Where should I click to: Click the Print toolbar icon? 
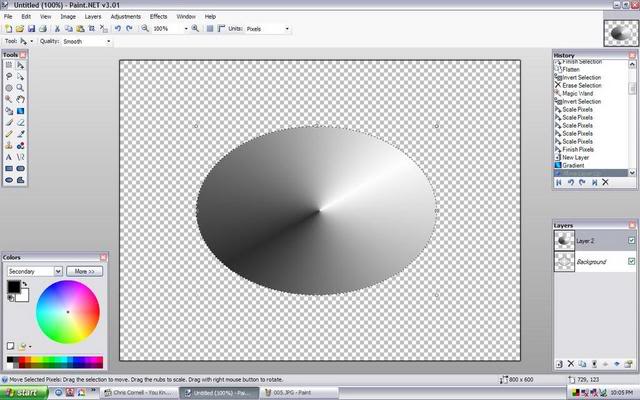click(42, 29)
